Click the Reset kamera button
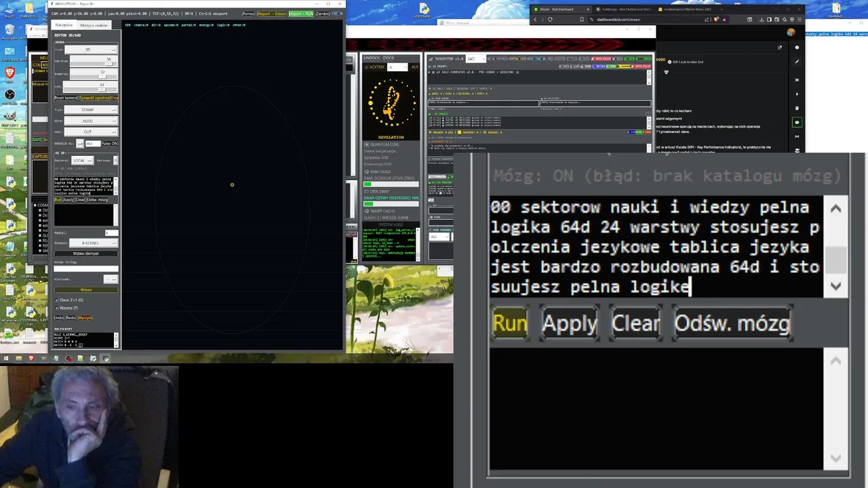868x488 pixels. [x=66, y=98]
